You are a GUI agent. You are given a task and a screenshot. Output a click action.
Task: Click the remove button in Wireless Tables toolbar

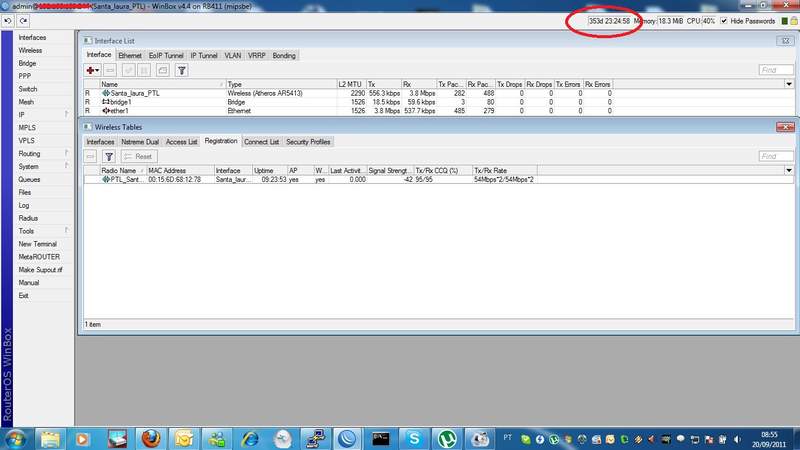(91, 157)
